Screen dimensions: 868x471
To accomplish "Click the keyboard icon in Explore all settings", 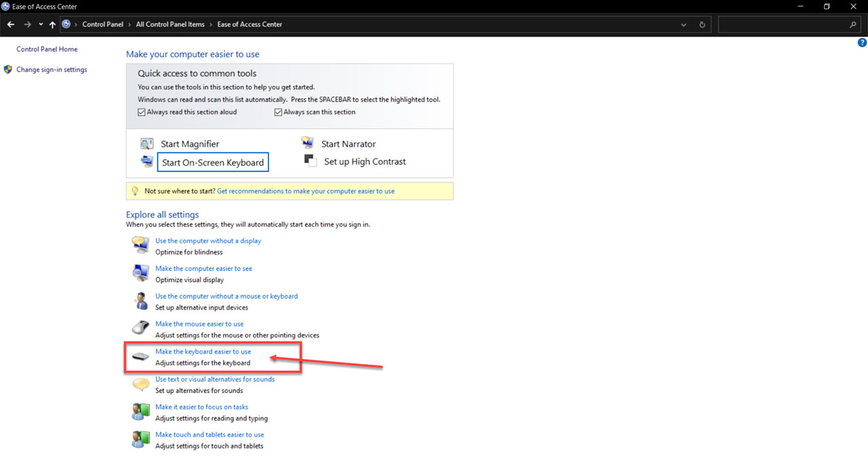I will click(140, 356).
